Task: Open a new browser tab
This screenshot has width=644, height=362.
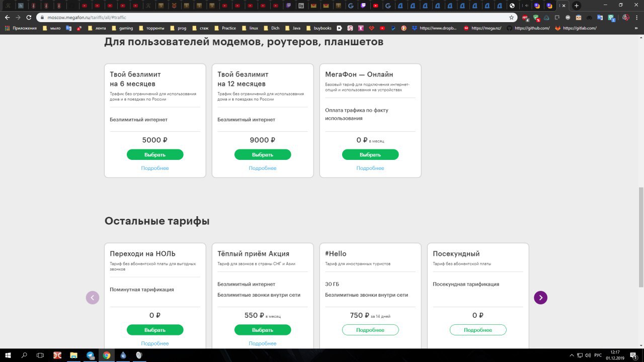Action: (x=577, y=6)
